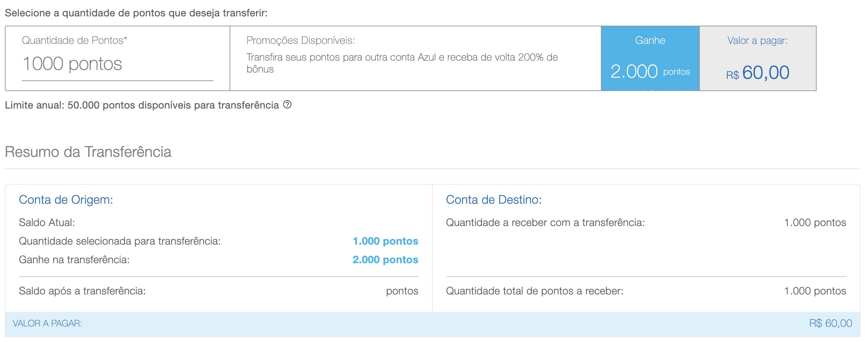Viewport: 868px width, 342px height.
Task: Click the Conta de Destino heading
Action: (494, 200)
